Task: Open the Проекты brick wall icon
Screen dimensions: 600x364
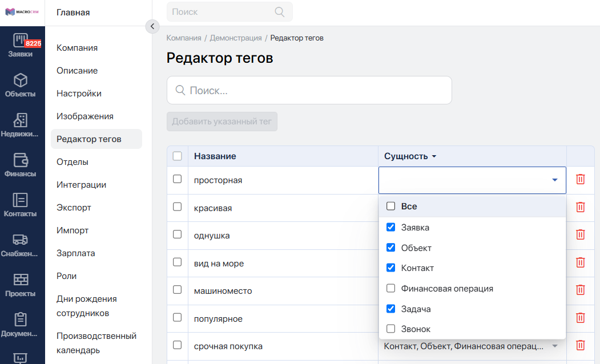Action: point(21,280)
